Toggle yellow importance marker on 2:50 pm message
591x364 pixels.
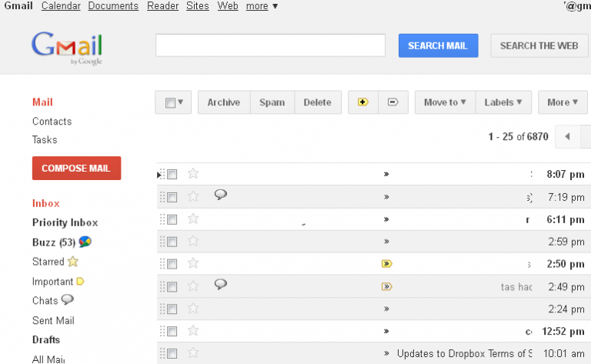point(387,264)
